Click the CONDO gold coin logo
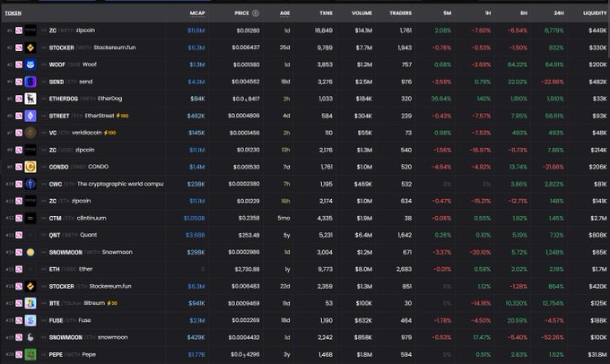 click(x=30, y=167)
